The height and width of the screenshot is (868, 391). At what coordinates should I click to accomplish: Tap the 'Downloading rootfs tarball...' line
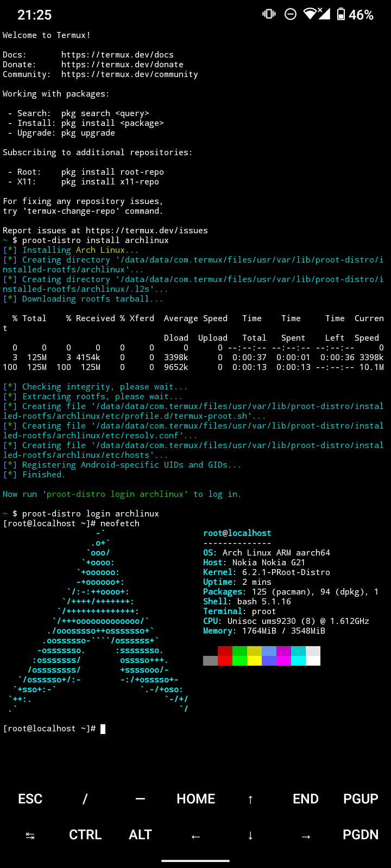click(83, 299)
